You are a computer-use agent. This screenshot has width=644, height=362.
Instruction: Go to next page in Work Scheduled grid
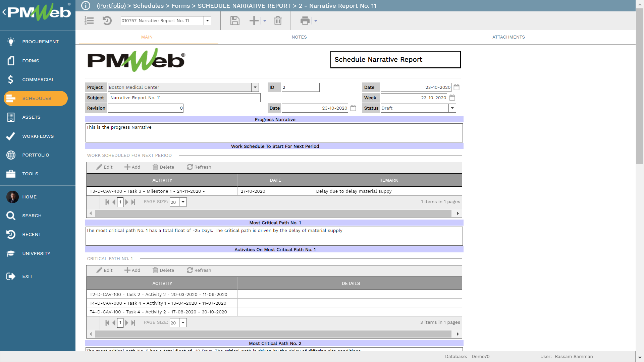coord(127,202)
